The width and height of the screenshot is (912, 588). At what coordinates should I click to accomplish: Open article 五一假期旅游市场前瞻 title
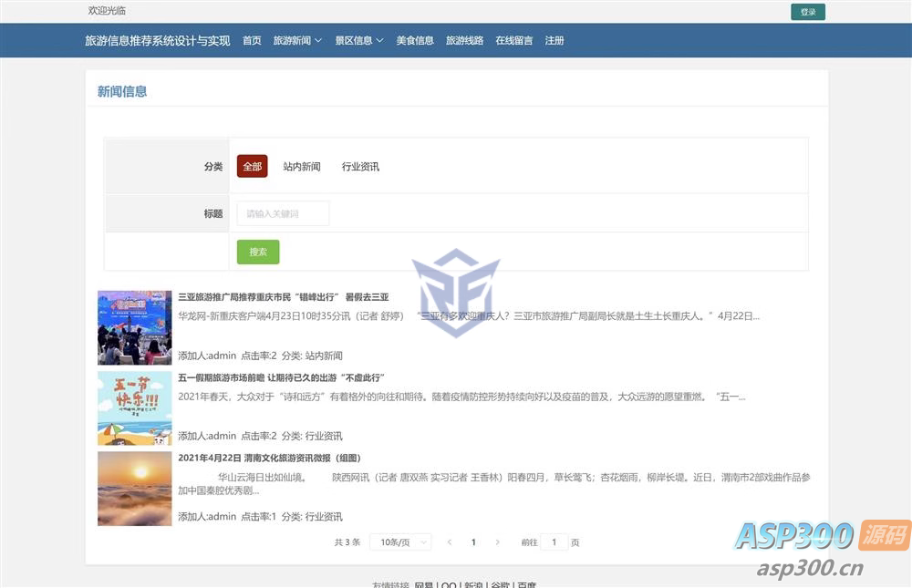pos(282,377)
